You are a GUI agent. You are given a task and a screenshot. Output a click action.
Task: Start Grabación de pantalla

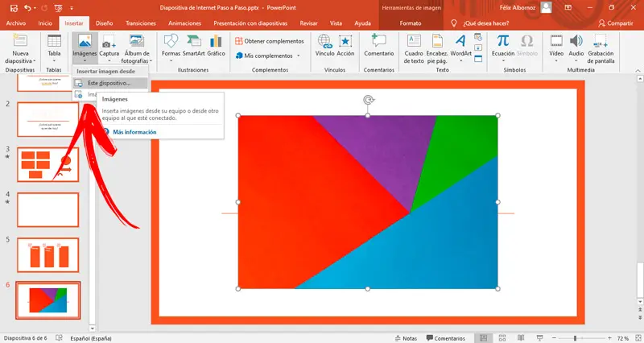(x=601, y=48)
